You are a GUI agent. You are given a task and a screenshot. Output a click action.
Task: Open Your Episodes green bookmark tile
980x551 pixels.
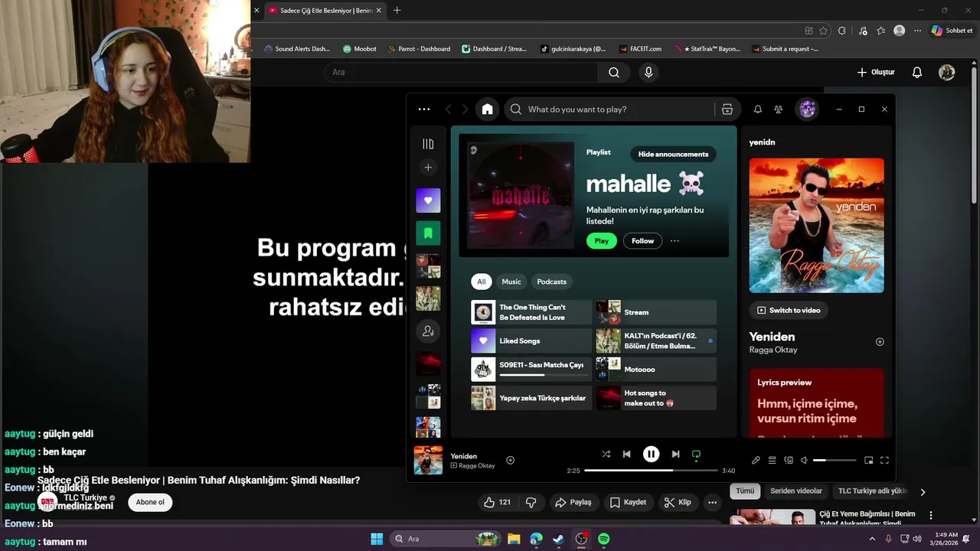click(x=428, y=233)
